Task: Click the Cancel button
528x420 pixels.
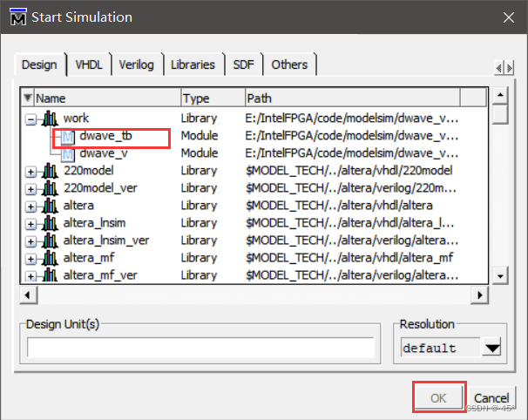Action: (491, 398)
